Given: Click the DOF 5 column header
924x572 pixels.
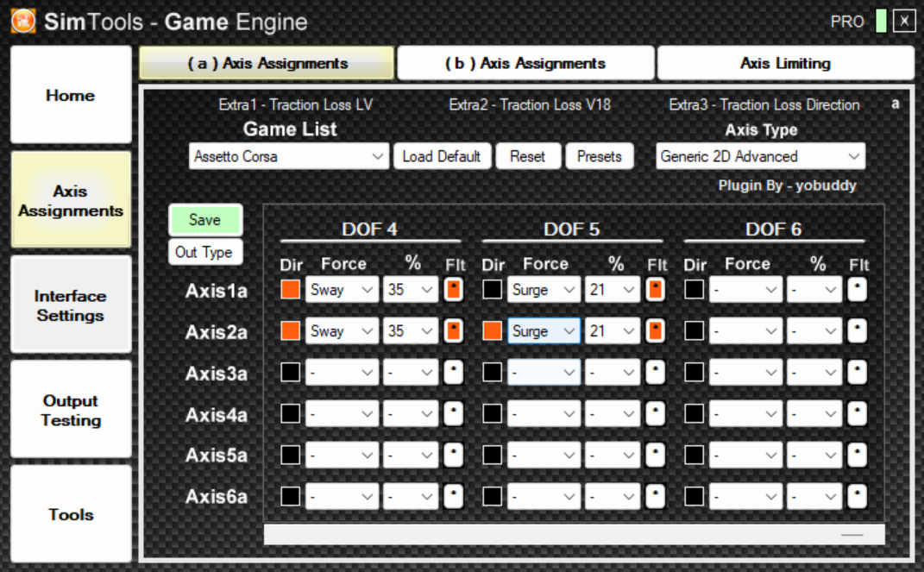Looking at the screenshot, I should coord(572,229).
